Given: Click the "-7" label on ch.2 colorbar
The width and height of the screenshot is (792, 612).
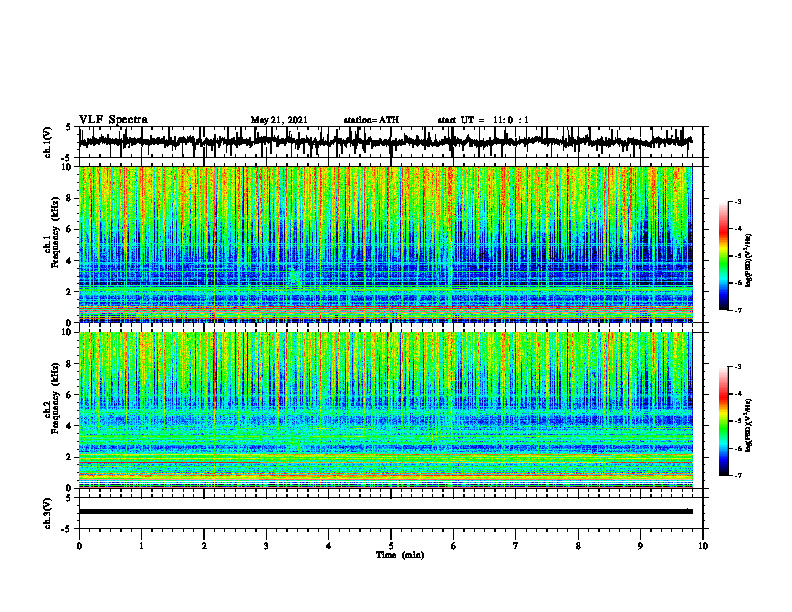Looking at the screenshot, I should pos(738,476).
